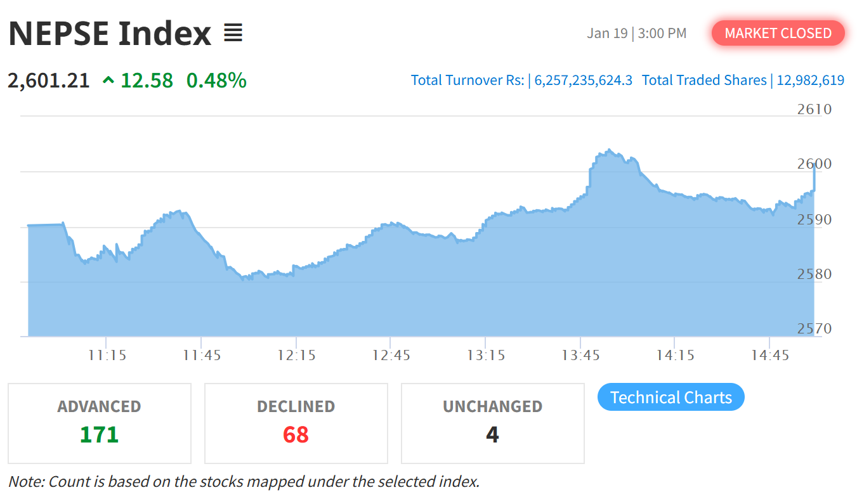Select the DECLINED 68 stocks box
The image size is (857, 504).
tap(296, 423)
